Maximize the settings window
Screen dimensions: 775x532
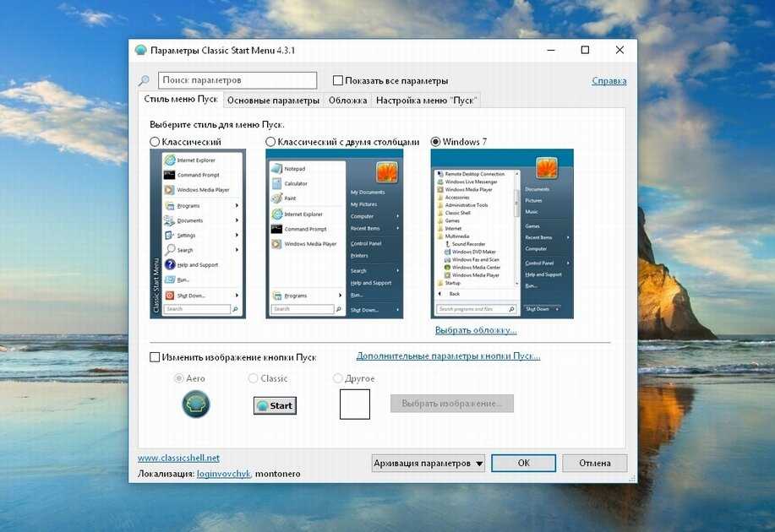(585, 50)
